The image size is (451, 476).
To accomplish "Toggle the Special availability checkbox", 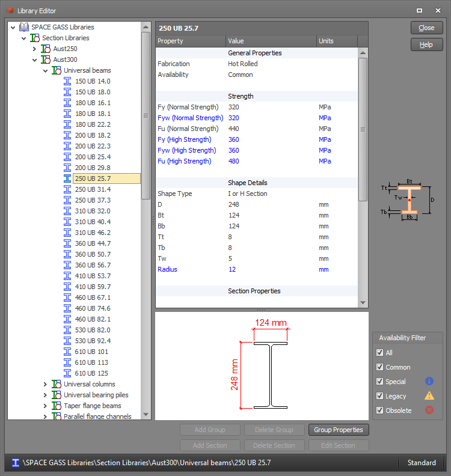I will 379,381.
